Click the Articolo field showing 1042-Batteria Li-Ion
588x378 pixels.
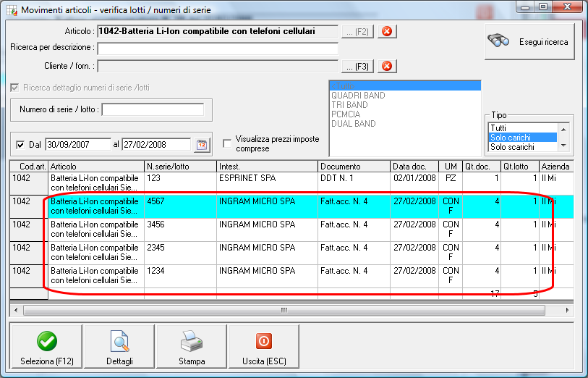(x=218, y=31)
